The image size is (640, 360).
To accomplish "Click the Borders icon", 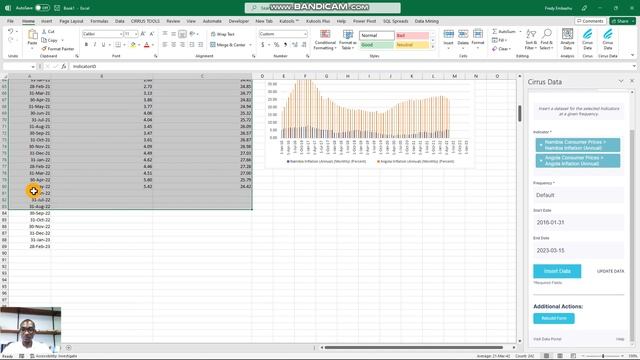I will tap(118, 44).
